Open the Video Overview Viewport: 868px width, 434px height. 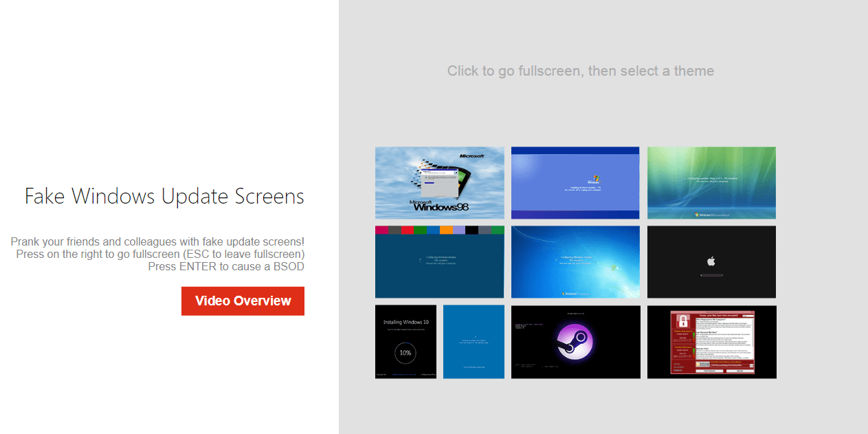tap(243, 301)
